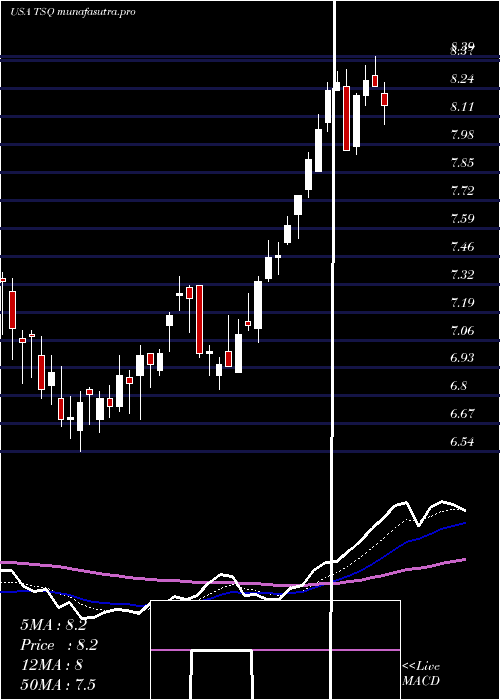Click the 7.85 price axis label

(462, 163)
